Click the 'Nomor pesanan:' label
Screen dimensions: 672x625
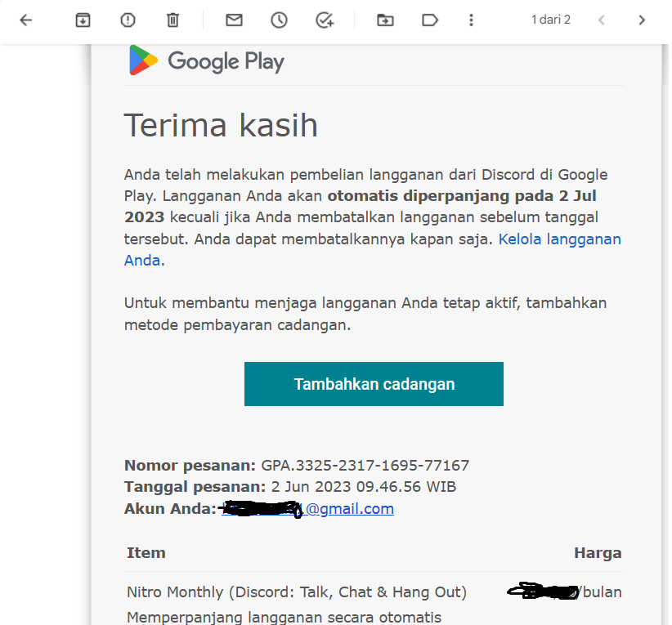(190, 465)
